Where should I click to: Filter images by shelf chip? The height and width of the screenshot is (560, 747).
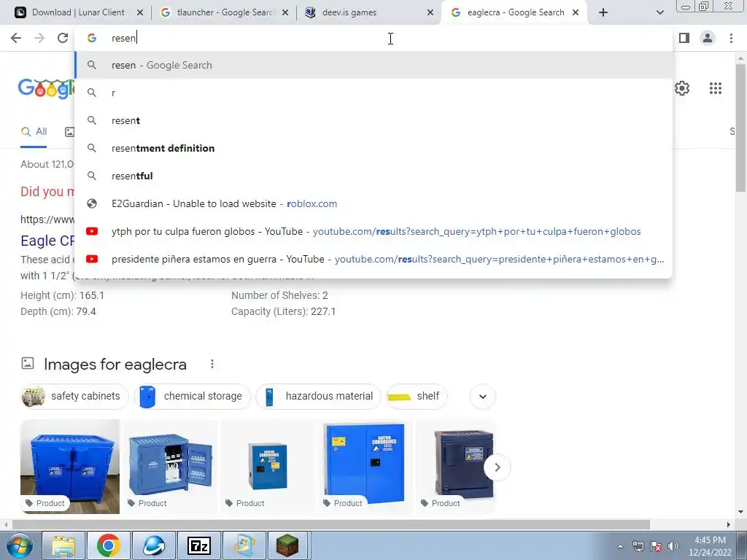(417, 396)
